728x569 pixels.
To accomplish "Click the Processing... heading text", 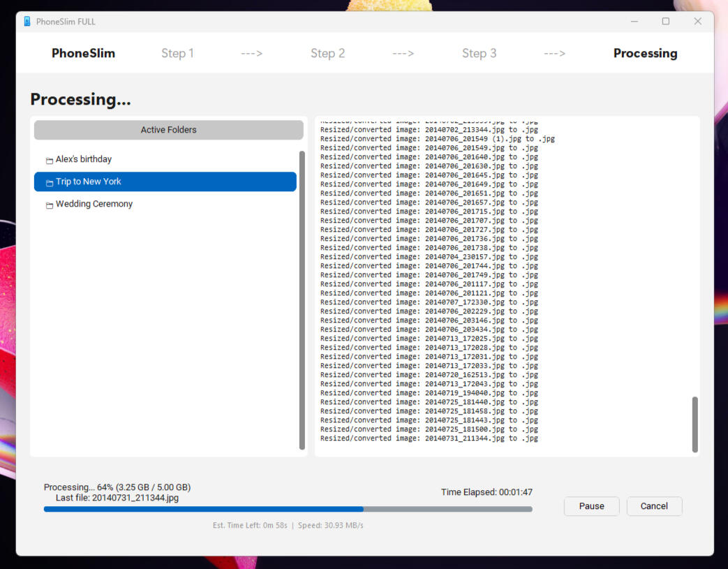I will click(x=80, y=99).
